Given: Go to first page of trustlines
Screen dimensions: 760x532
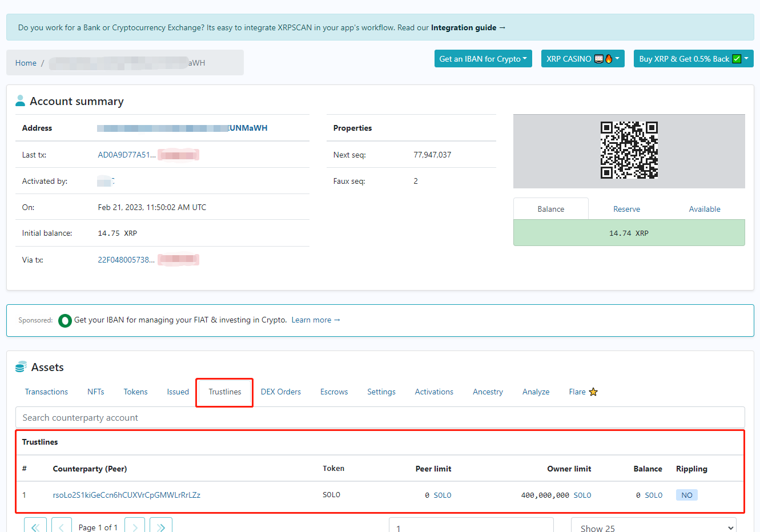Looking at the screenshot, I should pos(35,526).
